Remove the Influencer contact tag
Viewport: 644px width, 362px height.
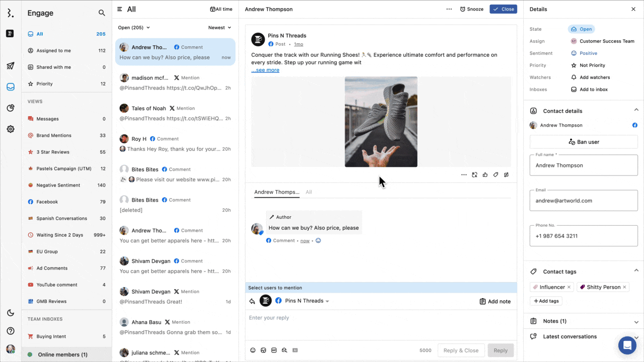pyautogui.click(x=569, y=287)
